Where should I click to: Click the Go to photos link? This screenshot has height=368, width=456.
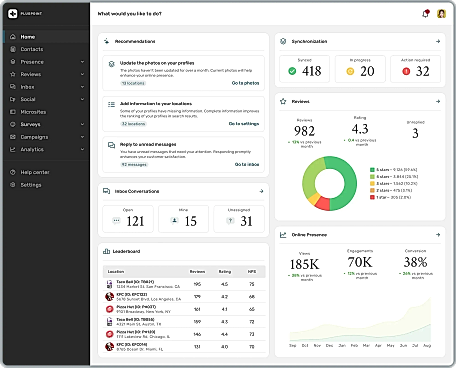click(245, 83)
